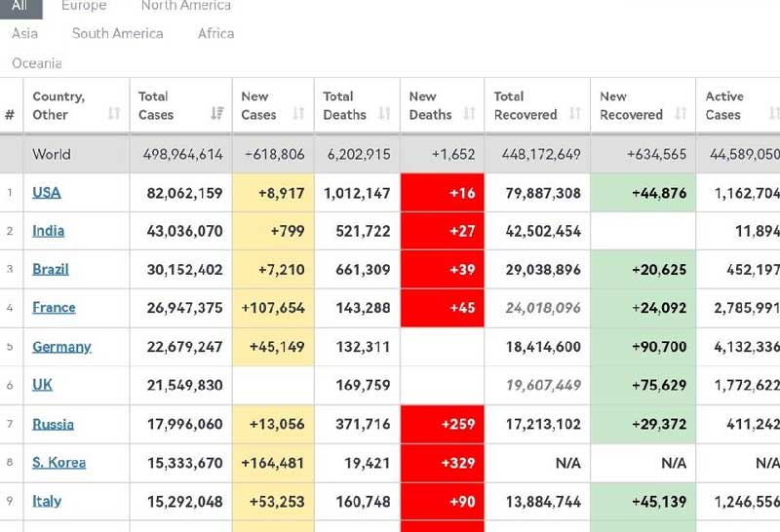Sort table by Total Cases icon
The image size is (780, 532).
(216, 114)
